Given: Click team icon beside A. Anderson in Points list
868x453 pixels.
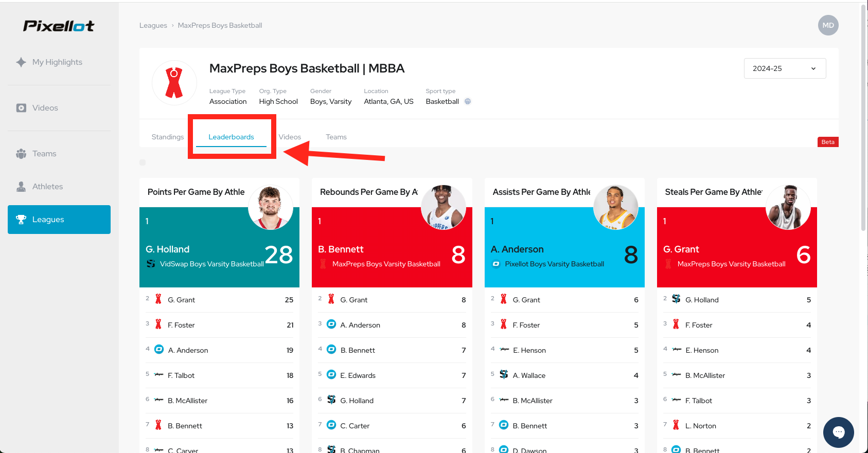Looking at the screenshot, I should pyautogui.click(x=159, y=350).
